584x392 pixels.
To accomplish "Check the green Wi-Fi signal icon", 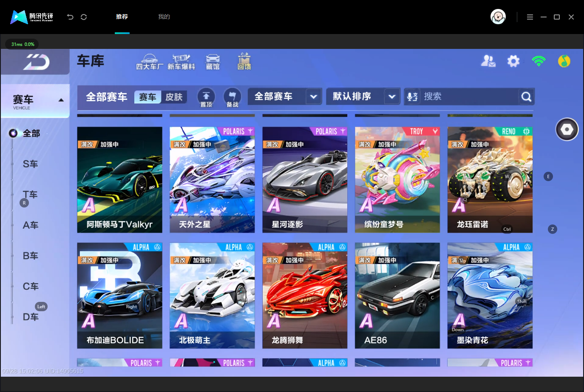I will 539,61.
